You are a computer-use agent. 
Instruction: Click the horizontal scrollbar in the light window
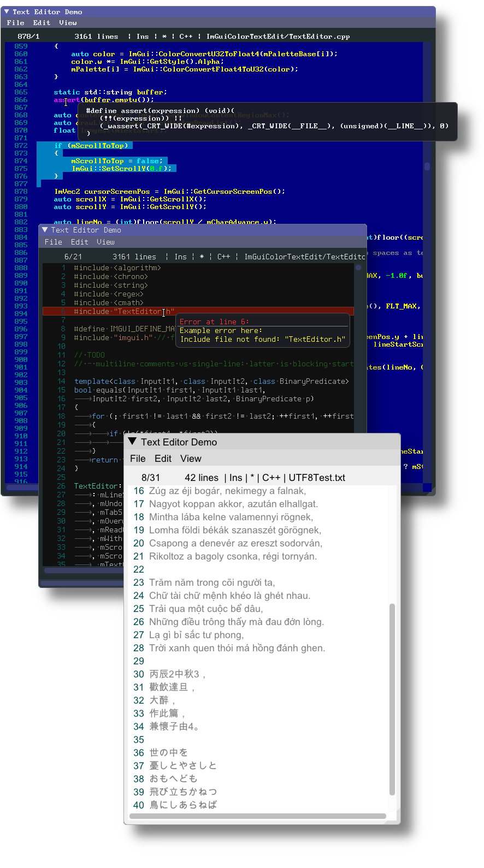point(258,816)
